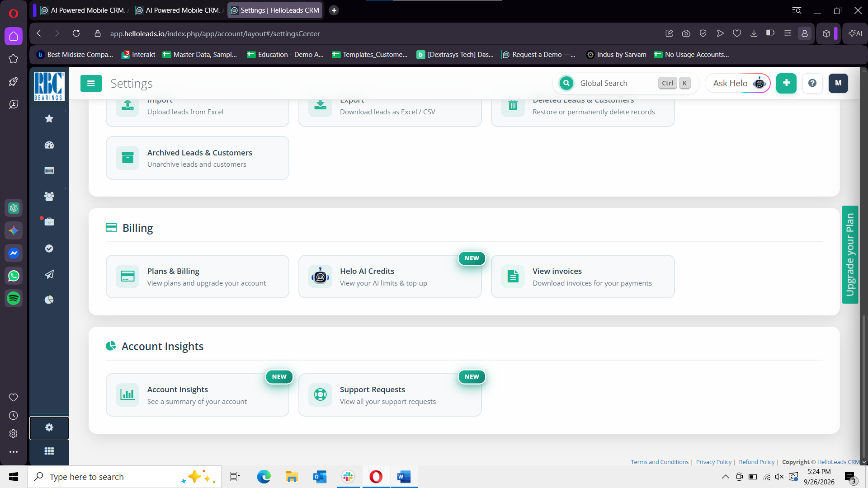Select the Settings | HelloLeads CRM tab
Screen dimensions: 868x488
275,10
